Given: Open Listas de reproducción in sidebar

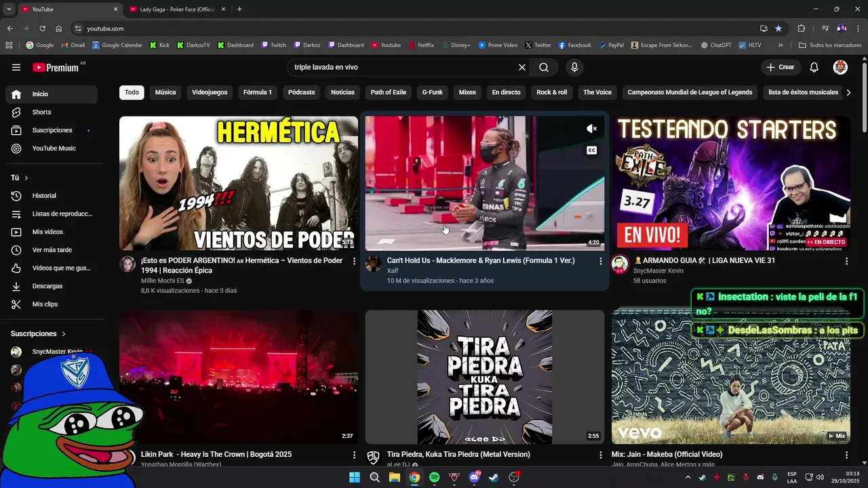Looking at the screenshot, I should point(52,213).
